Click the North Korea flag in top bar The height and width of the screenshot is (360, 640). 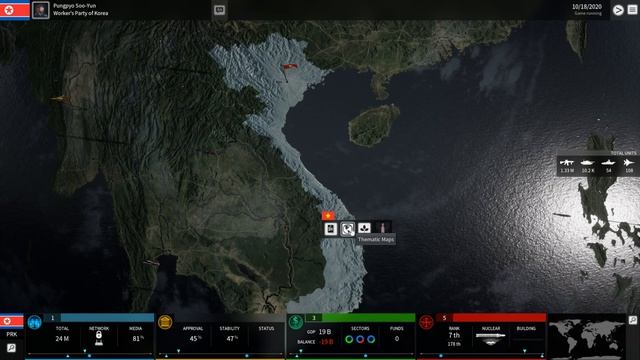pos(15,10)
